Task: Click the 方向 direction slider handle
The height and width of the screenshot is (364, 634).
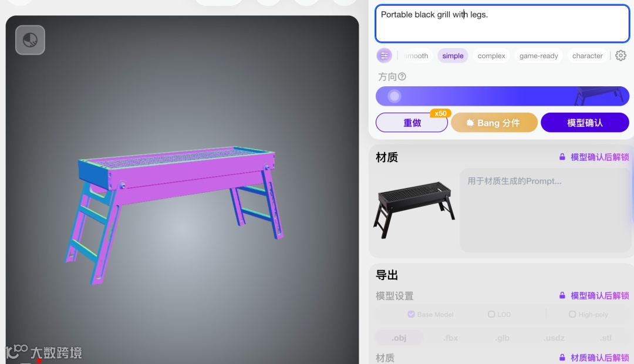Action: tap(394, 96)
